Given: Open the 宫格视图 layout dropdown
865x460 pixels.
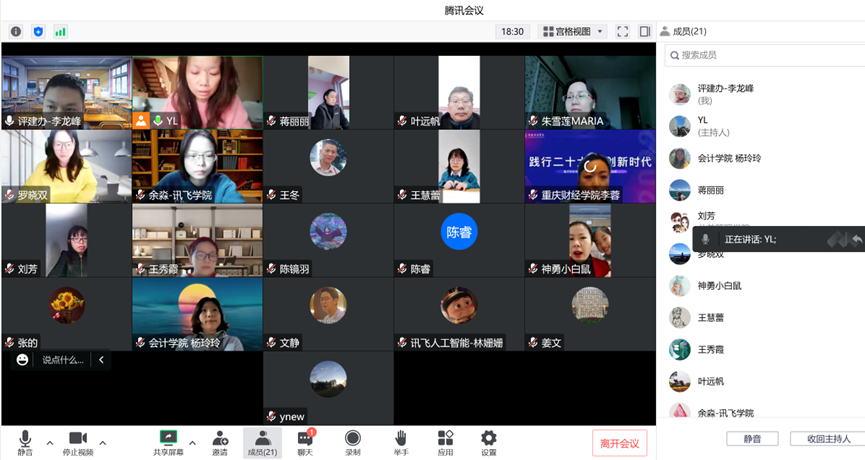Looking at the screenshot, I should (x=573, y=32).
